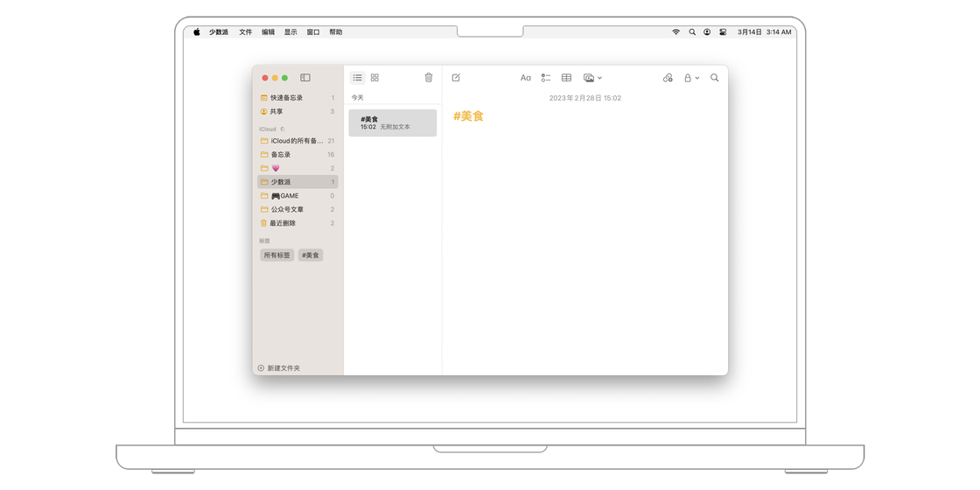The height and width of the screenshot is (490, 980).
Task: Maximize the Notes window
Action: pos(285,78)
